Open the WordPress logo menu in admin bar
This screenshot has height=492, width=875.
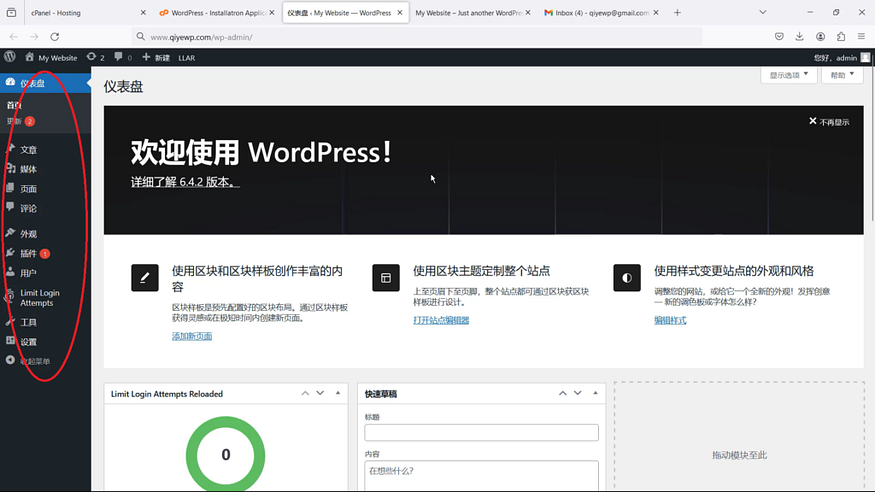(x=10, y=57)
